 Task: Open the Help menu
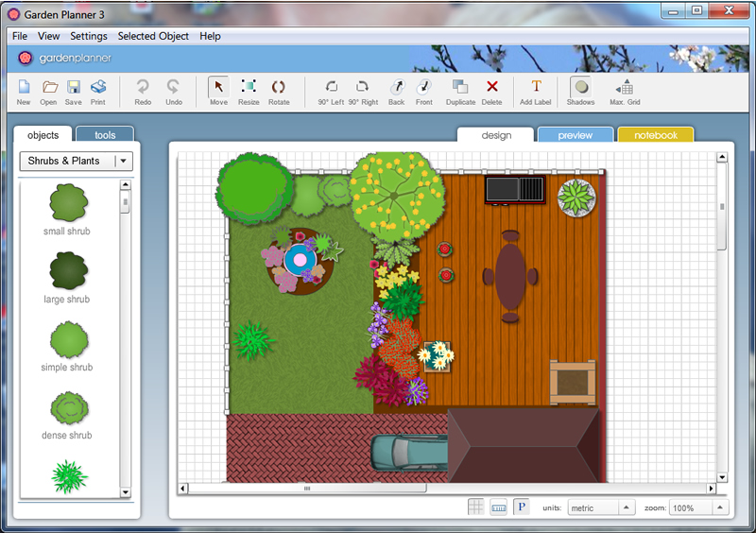pos(210,36)
